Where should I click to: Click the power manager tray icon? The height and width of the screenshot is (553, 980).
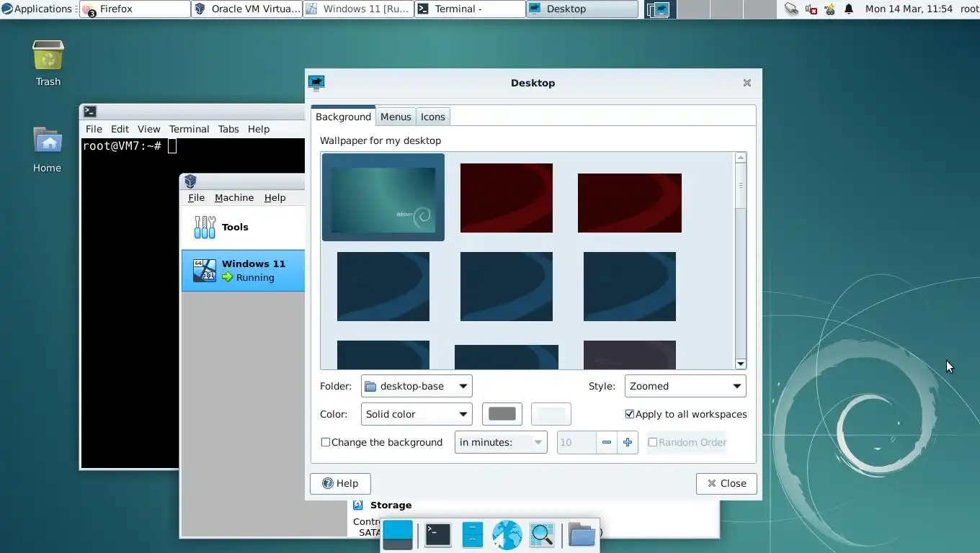(830, 9)
